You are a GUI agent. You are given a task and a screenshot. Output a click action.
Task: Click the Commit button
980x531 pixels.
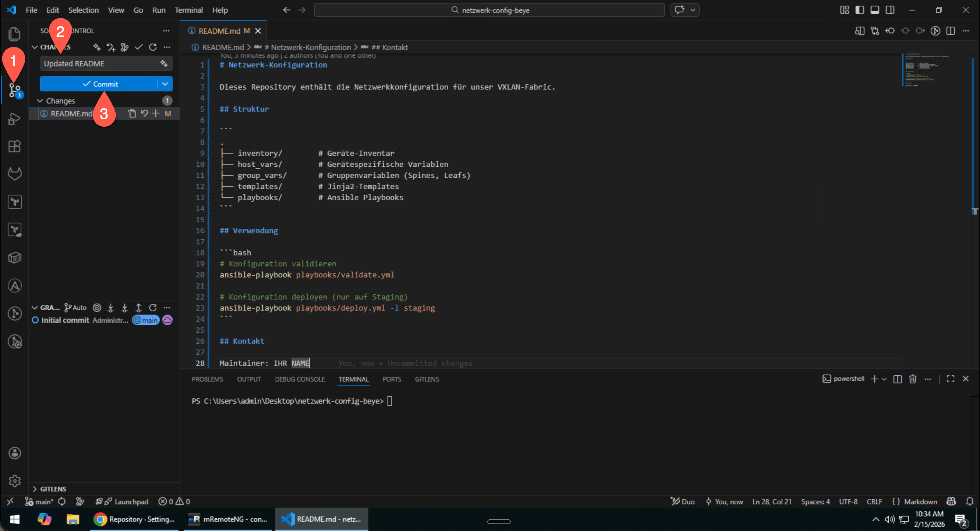click(101, 84)
